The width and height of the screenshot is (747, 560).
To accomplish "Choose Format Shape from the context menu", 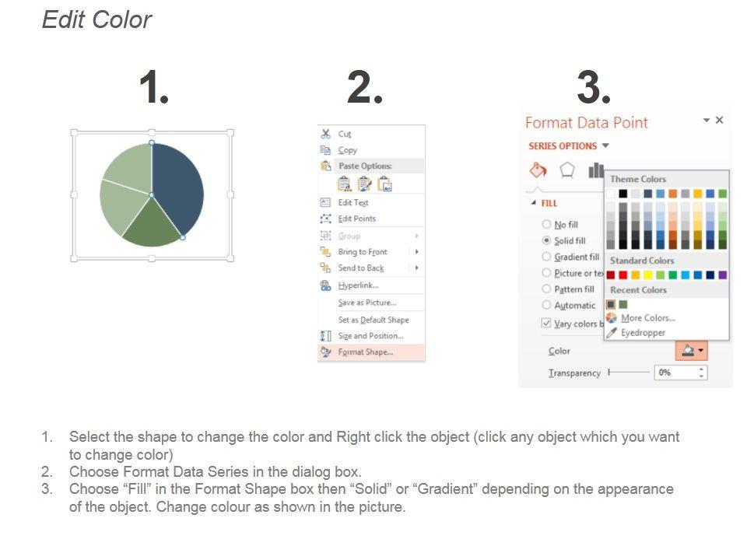I will coord(366,352).
